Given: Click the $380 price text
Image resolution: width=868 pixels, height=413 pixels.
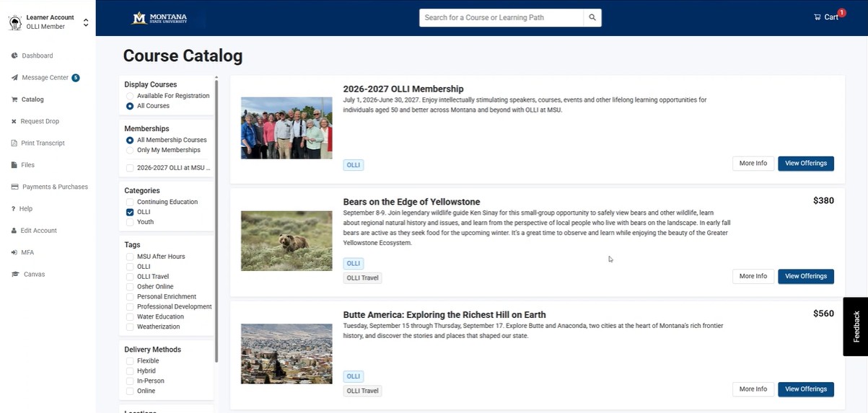Looking at the screenshot, I should pyautogui.click(x=823, y=201).
